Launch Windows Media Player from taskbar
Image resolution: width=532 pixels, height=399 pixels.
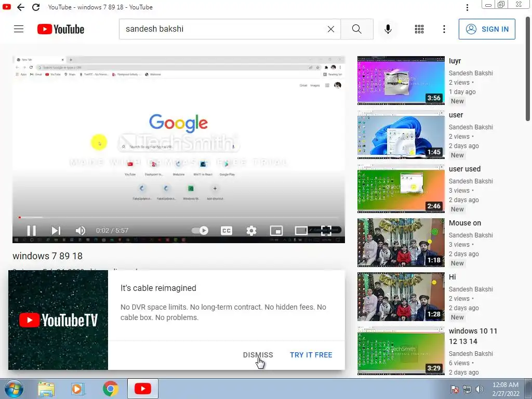78,389
